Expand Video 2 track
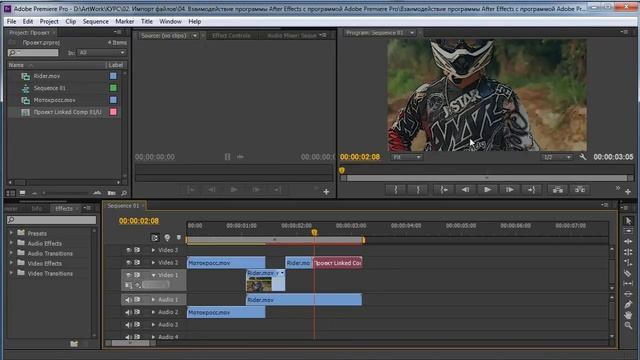Image resolution: width=640 pixels, height=360 pixels. point(153,262)
